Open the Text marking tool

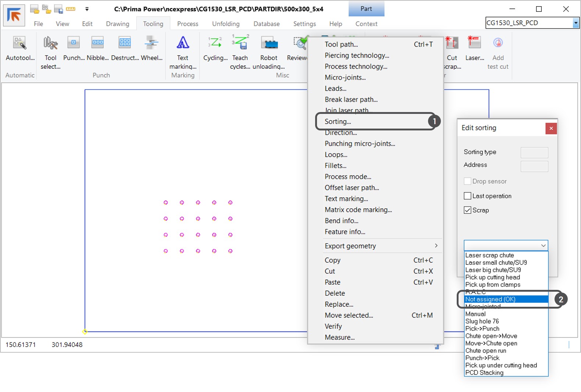183,43
